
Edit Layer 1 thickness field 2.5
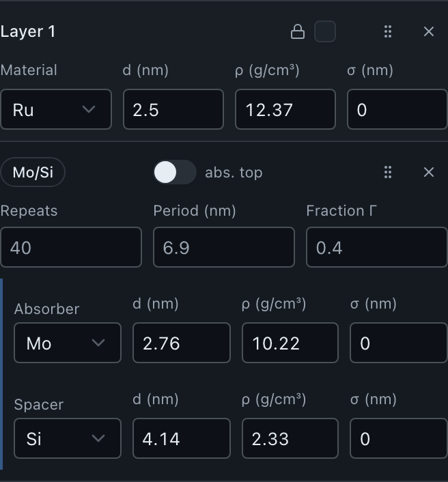tap(173, 109)
